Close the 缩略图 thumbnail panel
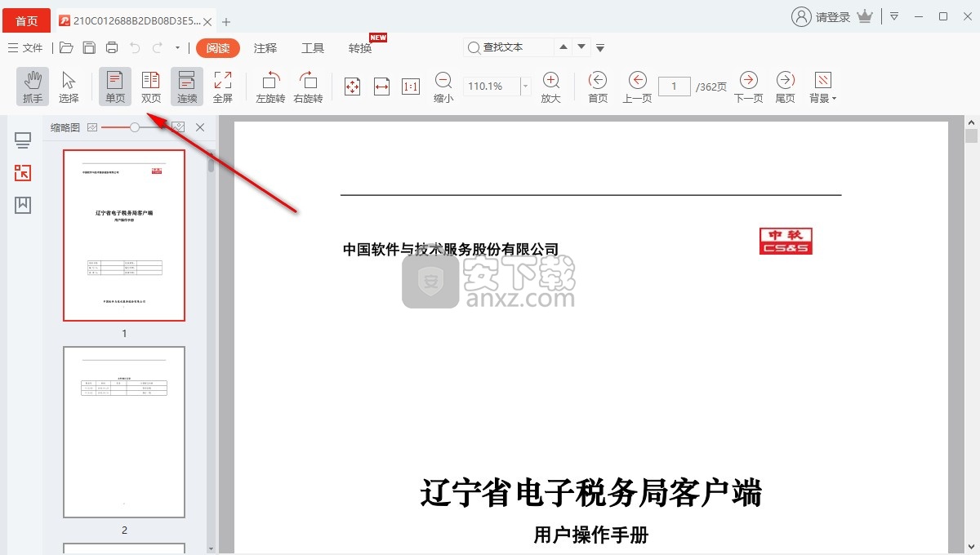This screenshot has height=555, width=980. pyautogui.click(x=200, y=127)
